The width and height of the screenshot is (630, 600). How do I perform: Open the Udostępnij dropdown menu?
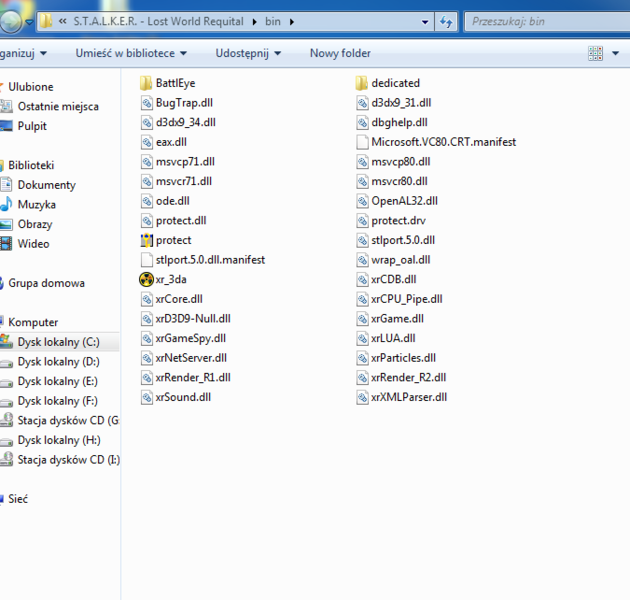(246, 54)
